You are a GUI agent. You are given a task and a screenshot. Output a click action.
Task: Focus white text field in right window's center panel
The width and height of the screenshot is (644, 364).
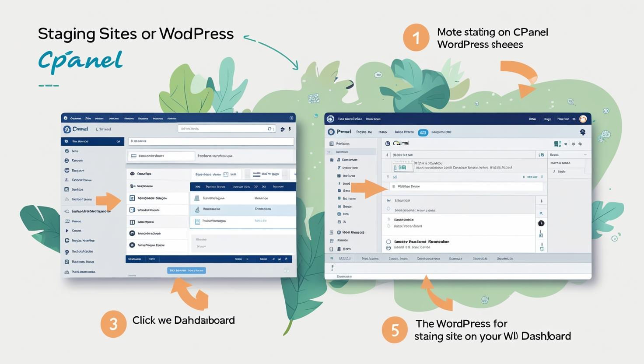tap(466, 186)
